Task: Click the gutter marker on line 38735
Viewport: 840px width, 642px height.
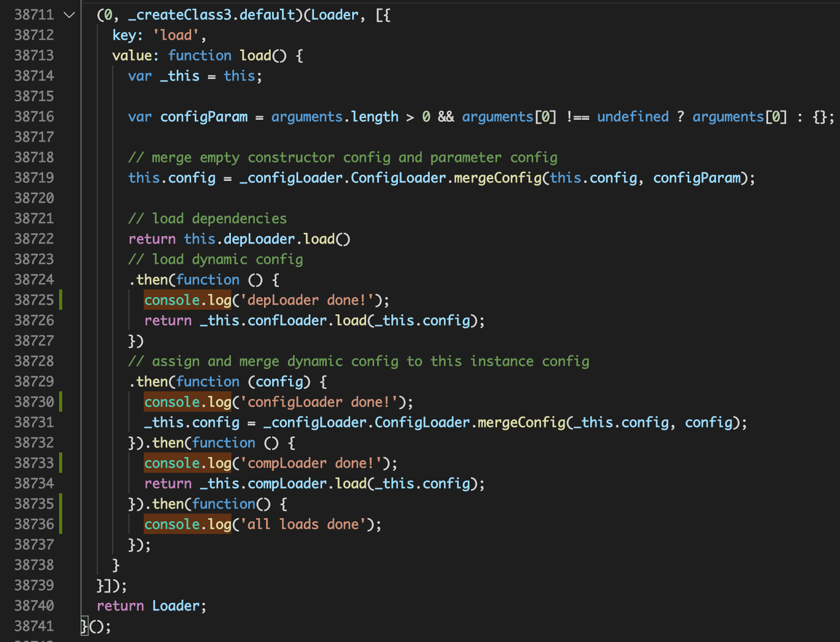Action: (x=61, y=504)
